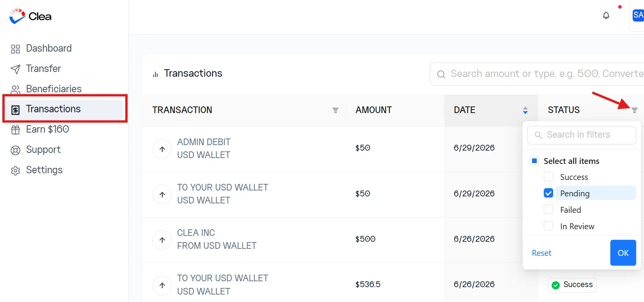
Task: Check the Success filter checkbox
Action: [548, 177]
